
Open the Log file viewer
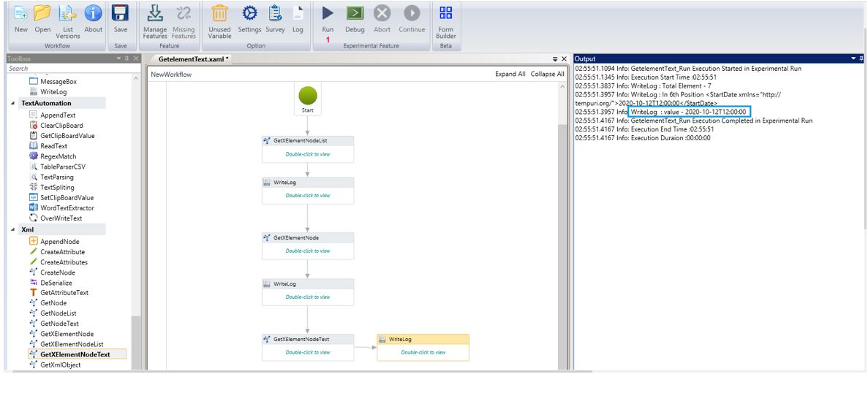tap(298, 14)
